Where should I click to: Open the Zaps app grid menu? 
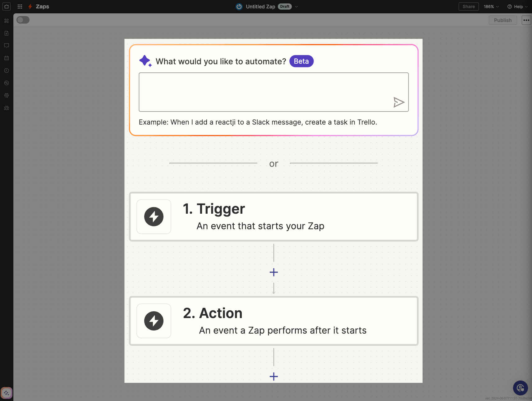point(20,6)
